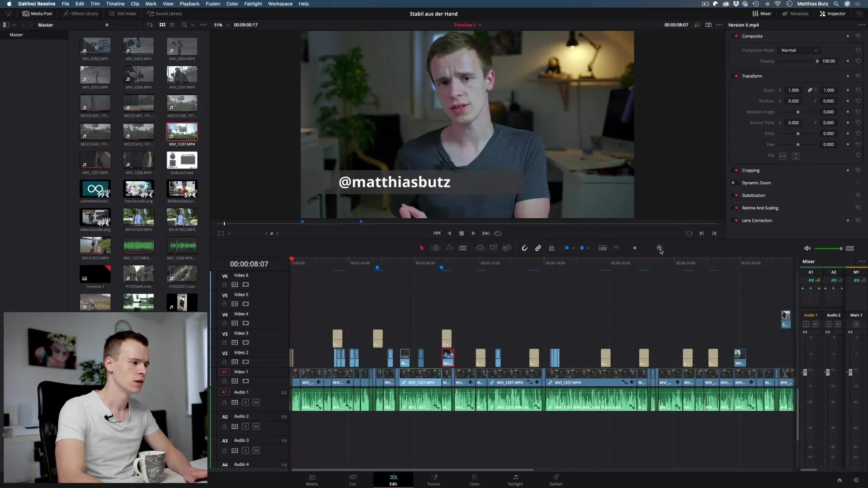Mute speaker icon above mixer

pos(807,249)
